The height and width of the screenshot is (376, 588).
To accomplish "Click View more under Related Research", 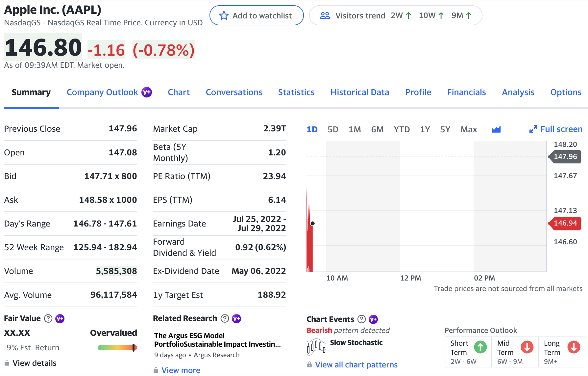I will pos(181,370).
